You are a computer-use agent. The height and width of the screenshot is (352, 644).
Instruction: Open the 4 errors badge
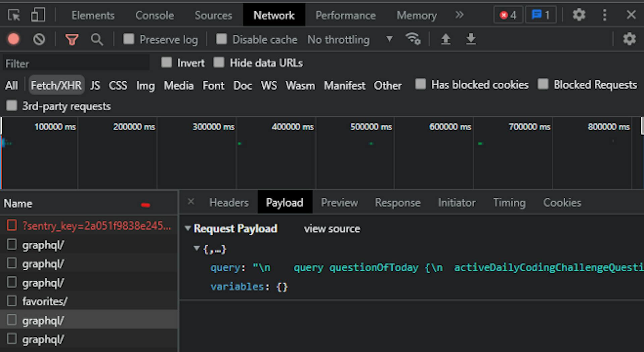508,15
